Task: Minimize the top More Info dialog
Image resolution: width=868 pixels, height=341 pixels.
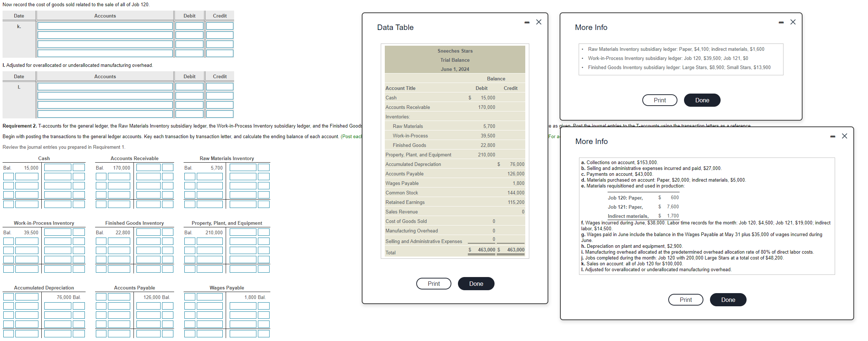Action: coord(781,22)
